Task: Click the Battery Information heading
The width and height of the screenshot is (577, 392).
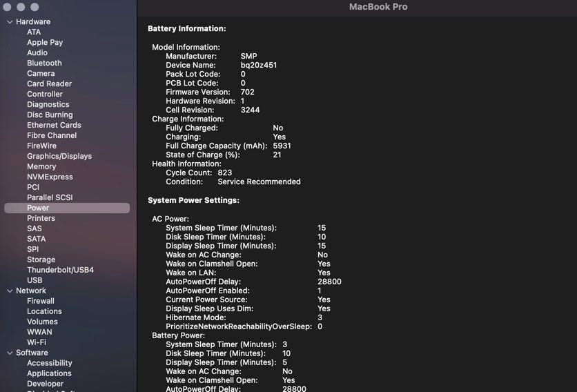Action: pyautogui.click(x=187, y=28)
